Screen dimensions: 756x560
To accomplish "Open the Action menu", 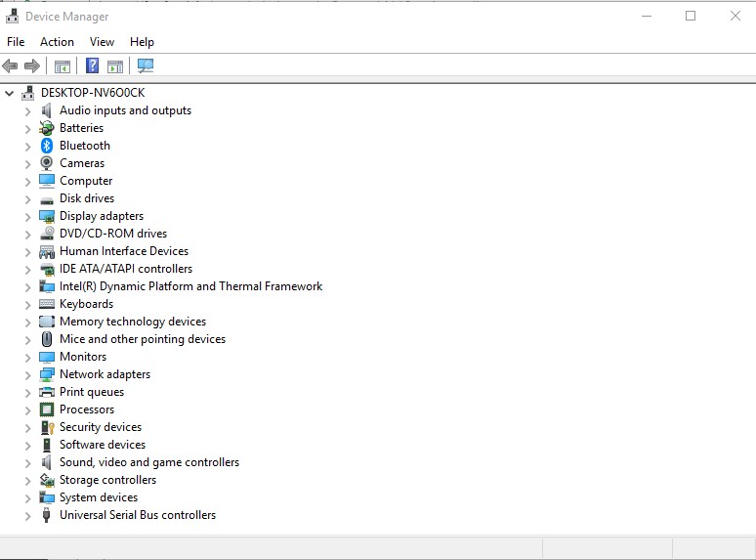I will 57,42.
